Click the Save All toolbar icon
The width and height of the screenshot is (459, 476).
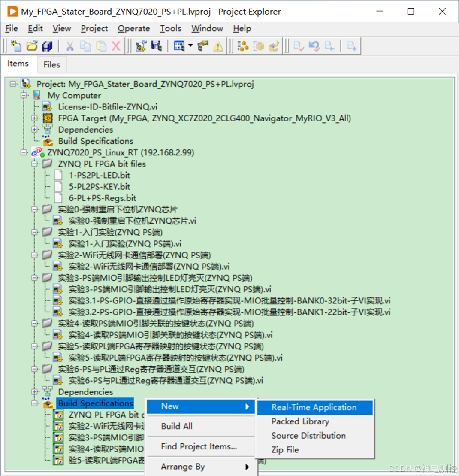47,46
